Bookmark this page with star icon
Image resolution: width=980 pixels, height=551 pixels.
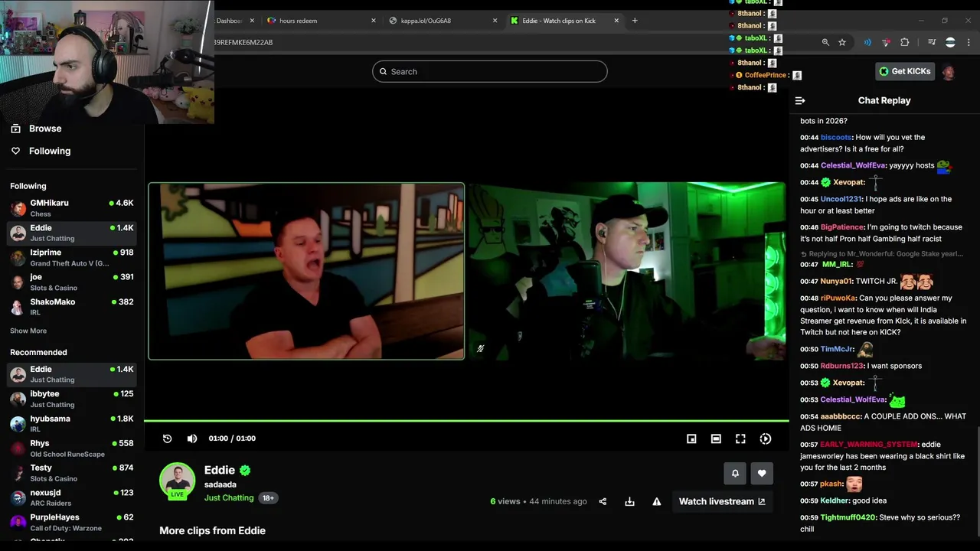click(842, 42)
